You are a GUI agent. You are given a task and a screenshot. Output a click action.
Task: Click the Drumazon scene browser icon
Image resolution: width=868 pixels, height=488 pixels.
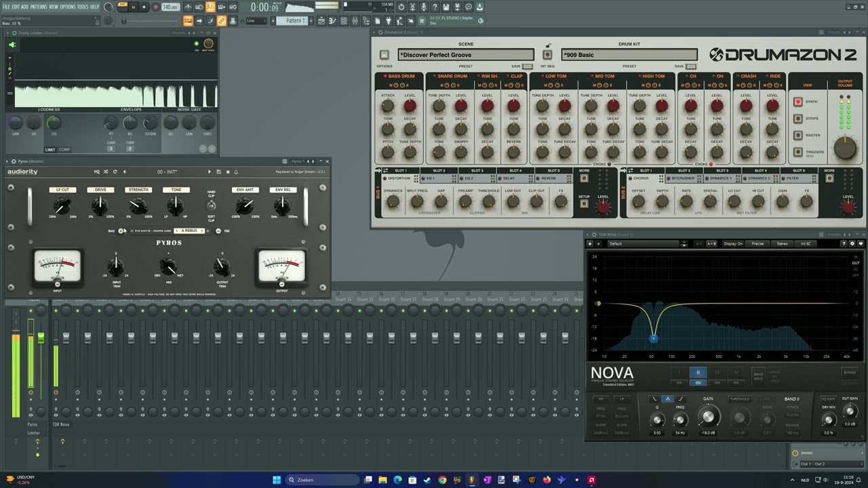(384, 55)
